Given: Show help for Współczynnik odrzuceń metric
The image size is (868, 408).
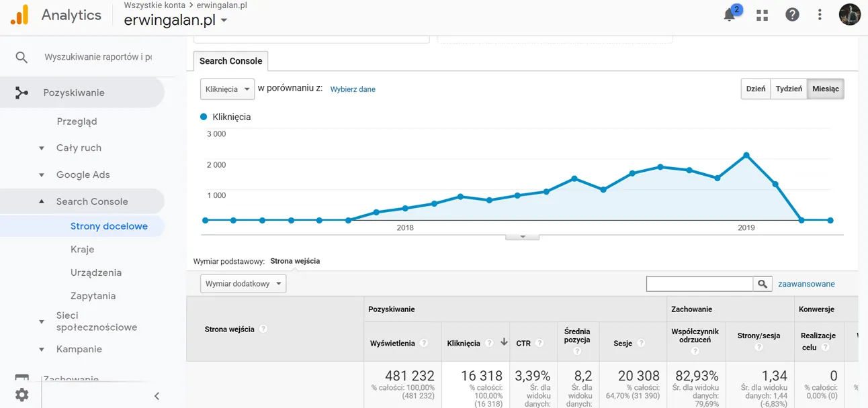Looking at the screenshot, I should point(695,352).
